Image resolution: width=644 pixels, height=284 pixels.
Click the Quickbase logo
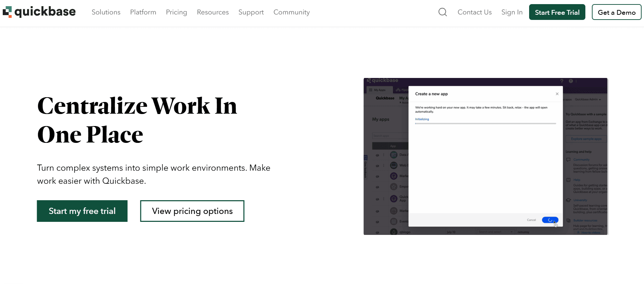39,12
